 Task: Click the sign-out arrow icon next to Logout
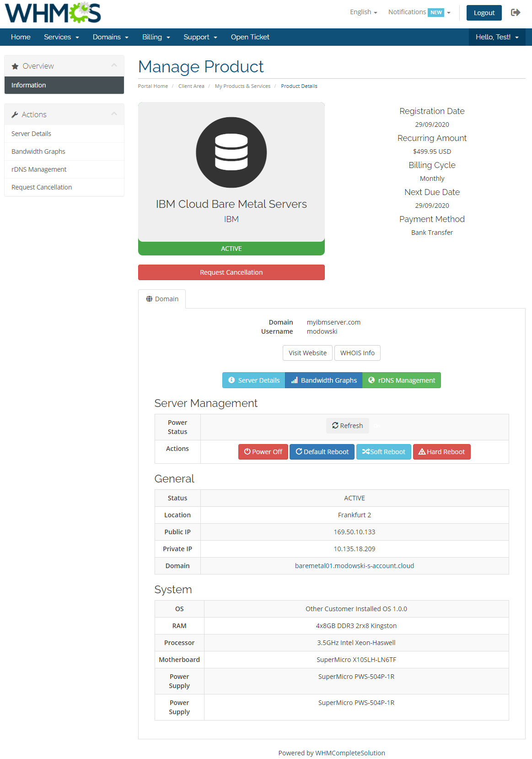pos(516,12)
